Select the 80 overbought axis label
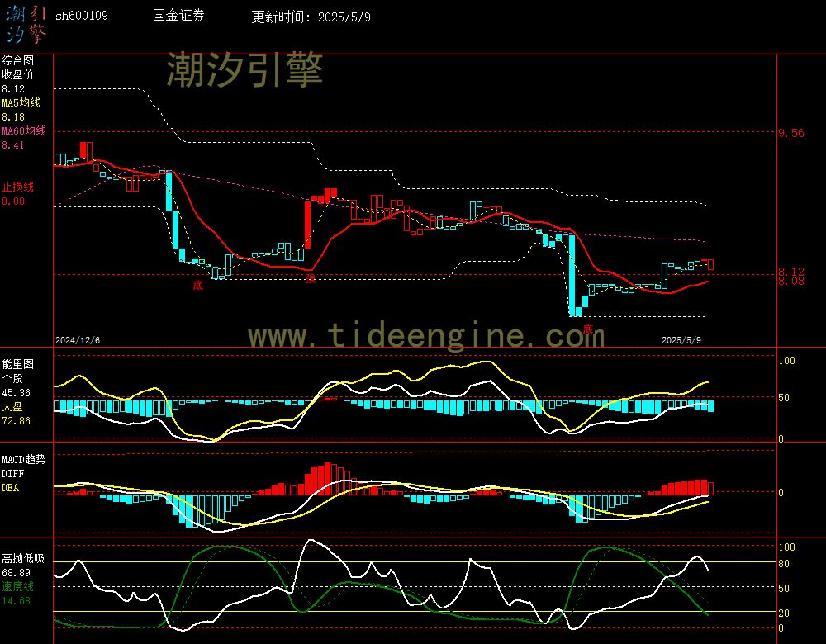This screenshot has height=644, width=826. (x=784, y=564)
